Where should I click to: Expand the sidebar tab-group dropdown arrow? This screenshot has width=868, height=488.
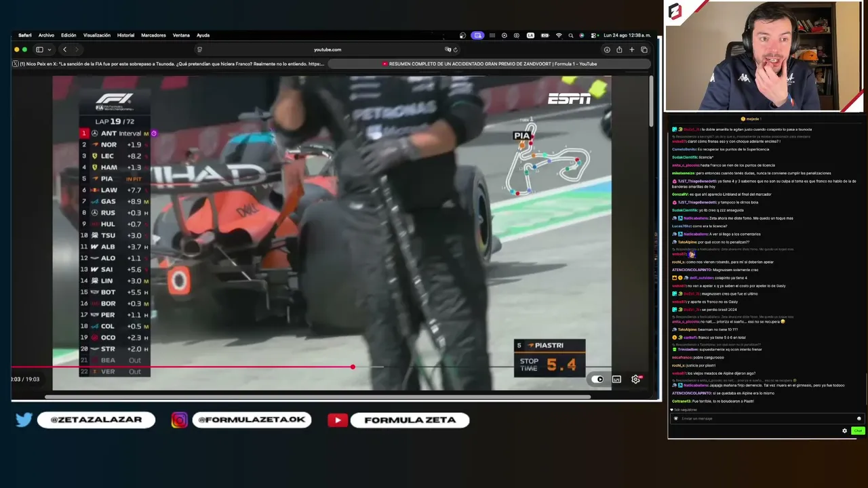49,49
